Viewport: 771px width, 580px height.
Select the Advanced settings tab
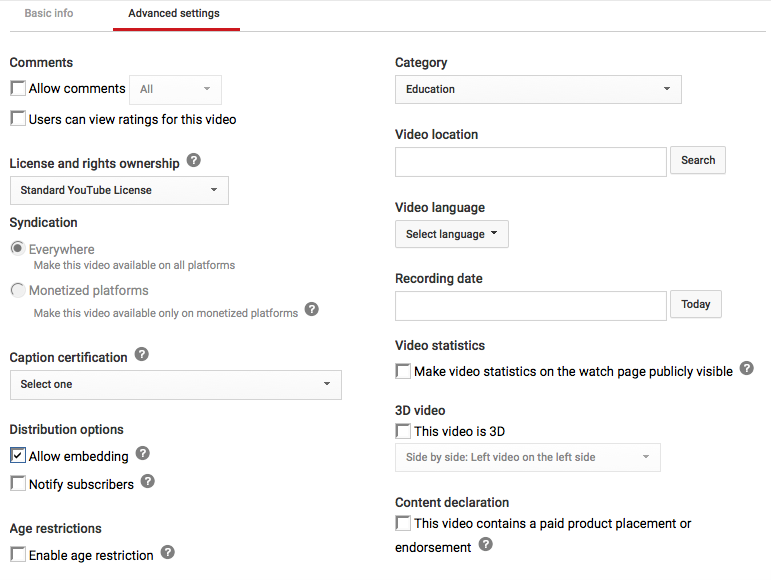click(x=174, y=13)
